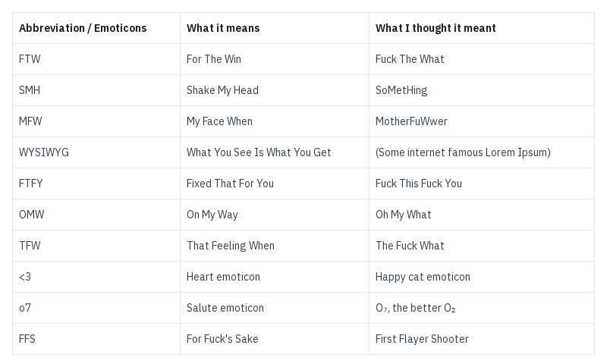607x364 pixels.
Task: Click the "Shake My Head" text
Action: (x=222, y=90)
